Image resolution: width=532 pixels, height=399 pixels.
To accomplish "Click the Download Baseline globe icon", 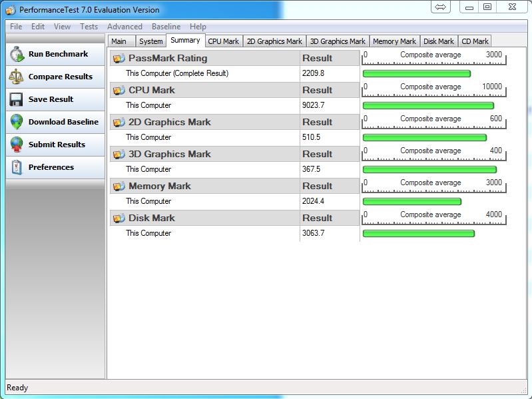I will click(17, 122).
